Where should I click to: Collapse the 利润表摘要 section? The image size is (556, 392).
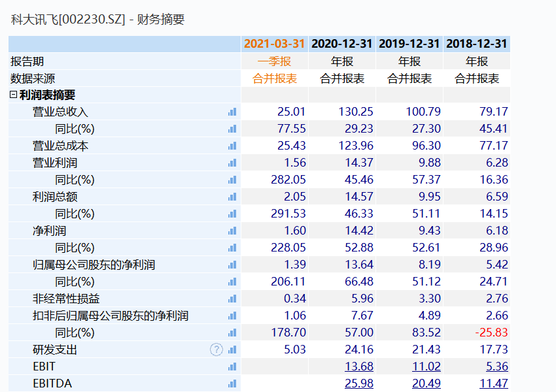[x=13, y=95]
